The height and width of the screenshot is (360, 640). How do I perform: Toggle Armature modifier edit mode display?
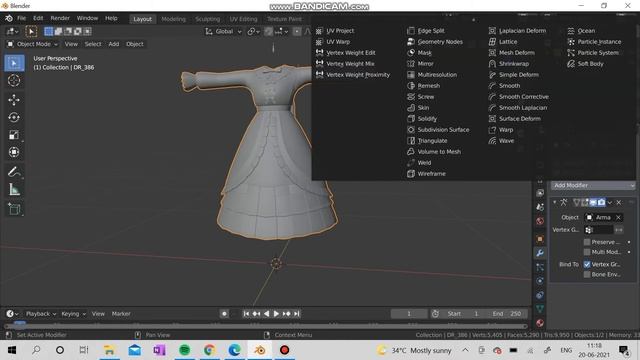pyautogui.click(x=585, y=202)
